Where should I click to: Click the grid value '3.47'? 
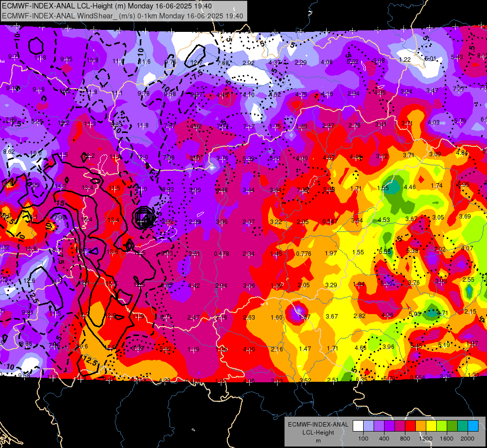click(x=432, y=91)
